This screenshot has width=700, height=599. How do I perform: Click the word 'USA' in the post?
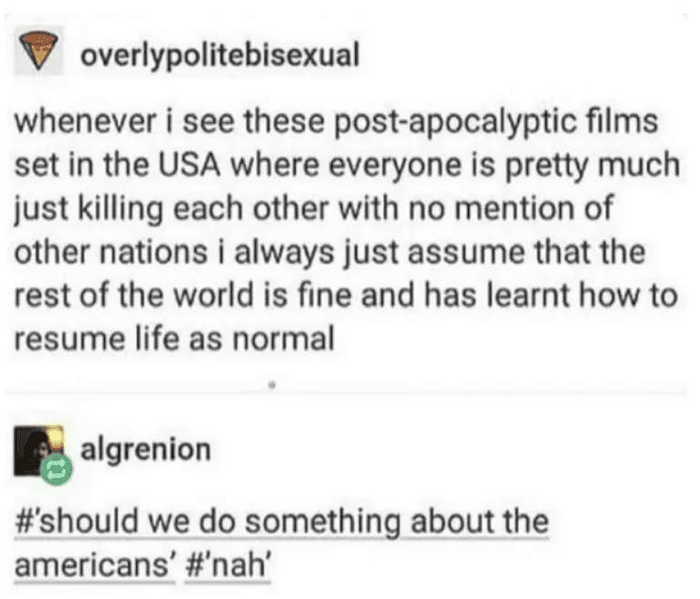point(189,165)
